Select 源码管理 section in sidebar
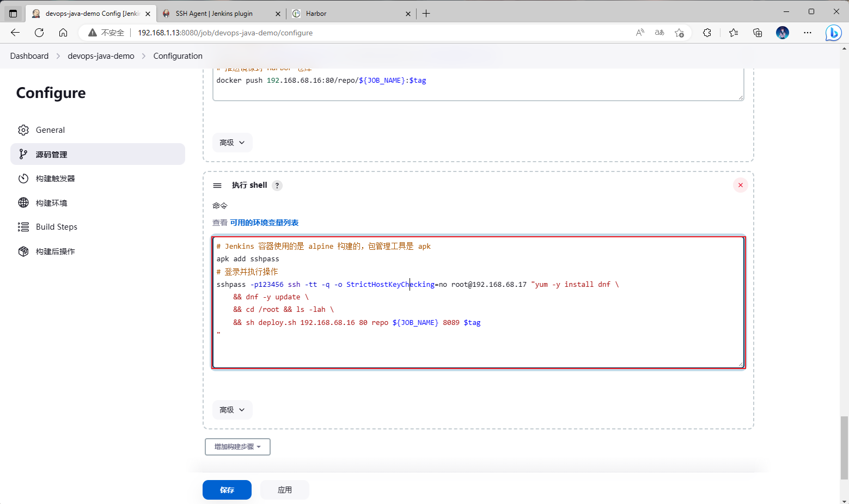849x504 pixels. click(x=97, y=154)
